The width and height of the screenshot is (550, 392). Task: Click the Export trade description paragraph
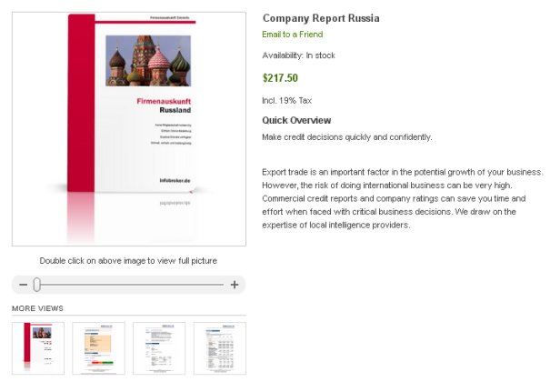(x=402, y=198)
